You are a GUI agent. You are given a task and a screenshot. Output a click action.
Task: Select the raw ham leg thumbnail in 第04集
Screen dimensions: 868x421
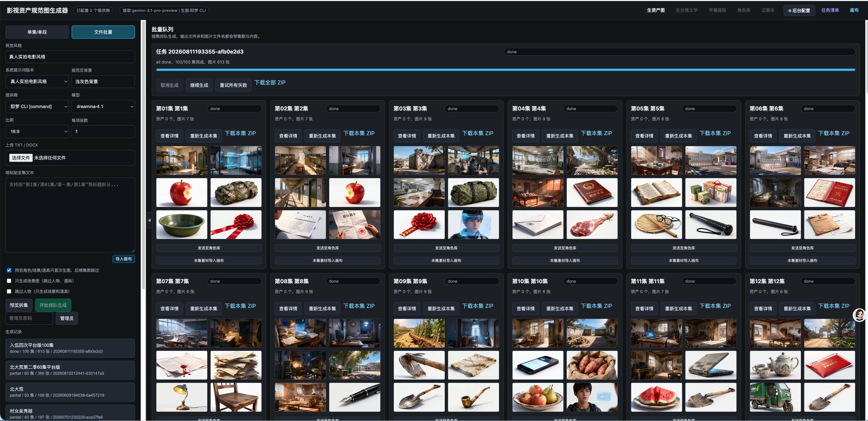coord(592,225)
